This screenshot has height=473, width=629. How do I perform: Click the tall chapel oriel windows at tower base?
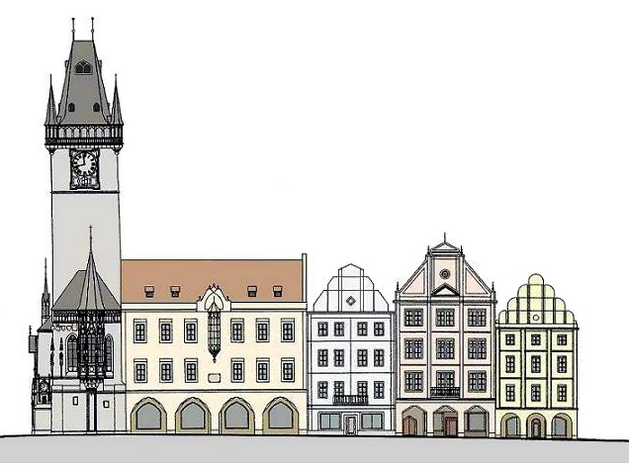click(89, 350)
